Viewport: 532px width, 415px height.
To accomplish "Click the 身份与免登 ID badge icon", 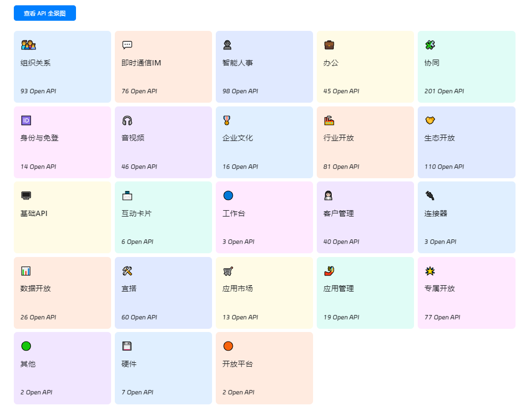I will point(26,120).
